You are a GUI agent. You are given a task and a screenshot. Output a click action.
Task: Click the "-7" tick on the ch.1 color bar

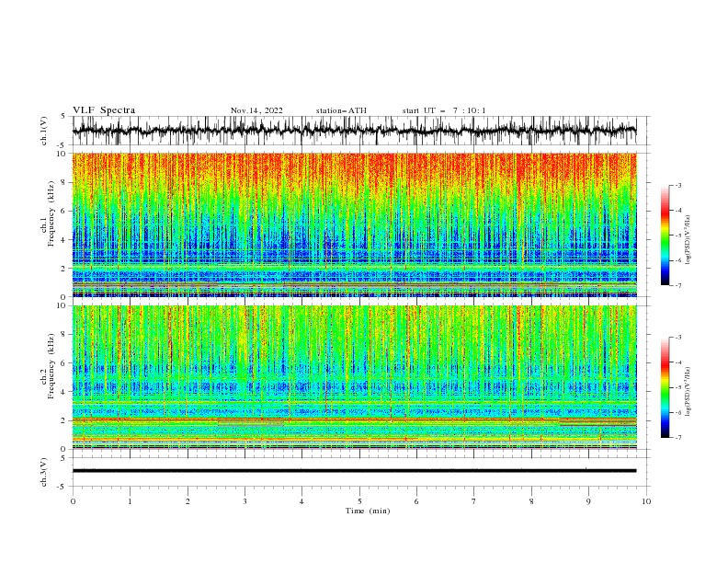click(x=678, y=285)
